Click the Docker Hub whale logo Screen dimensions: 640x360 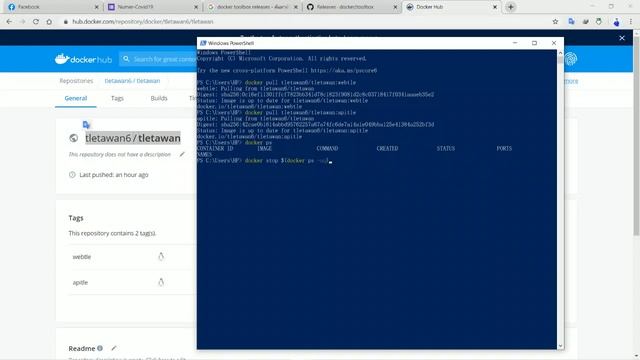pos(83,59)
